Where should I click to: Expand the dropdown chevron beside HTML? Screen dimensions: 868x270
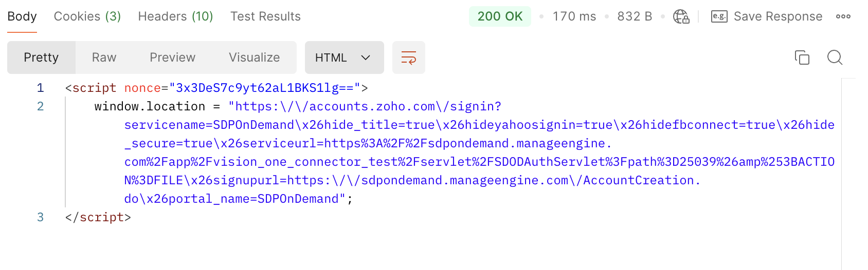click(366, 57)
